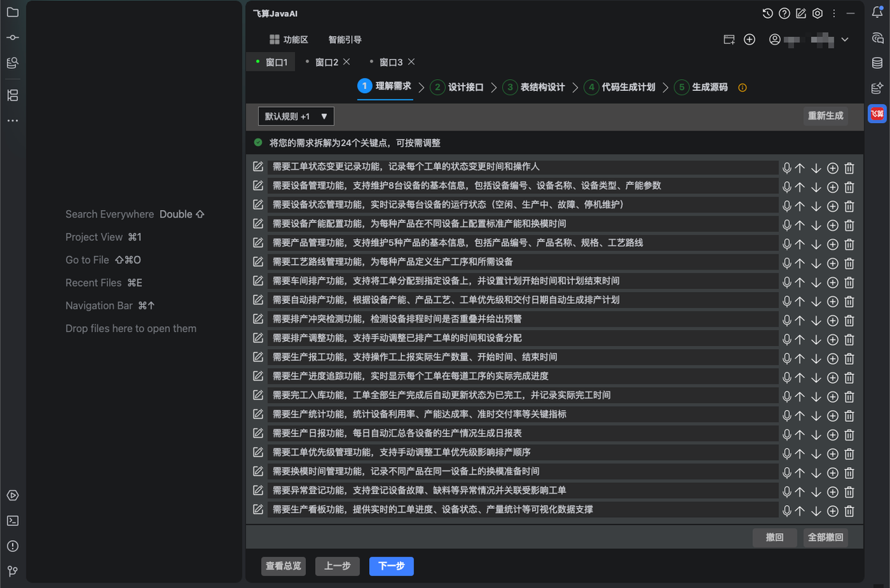890x588 pixels.
Task: Open the 功能区 tab
Action: click(289, 40)
